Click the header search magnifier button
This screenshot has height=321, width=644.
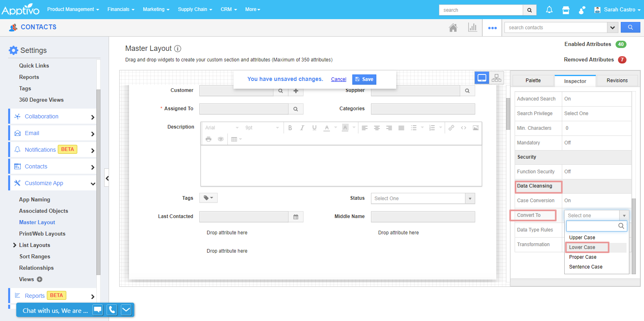click(530, 10)
